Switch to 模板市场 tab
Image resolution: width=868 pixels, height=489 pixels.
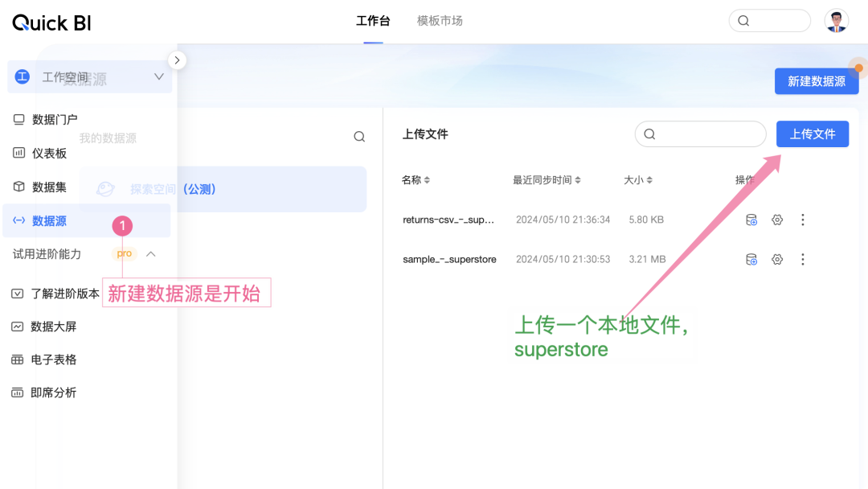pos(440,21)
